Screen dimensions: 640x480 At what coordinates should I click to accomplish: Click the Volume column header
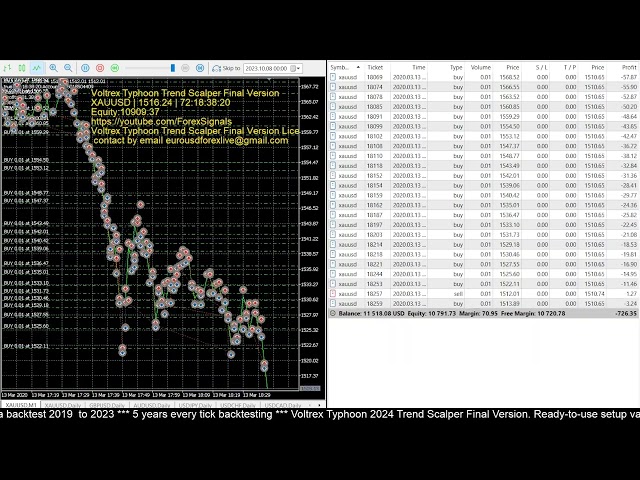(481, 67)
